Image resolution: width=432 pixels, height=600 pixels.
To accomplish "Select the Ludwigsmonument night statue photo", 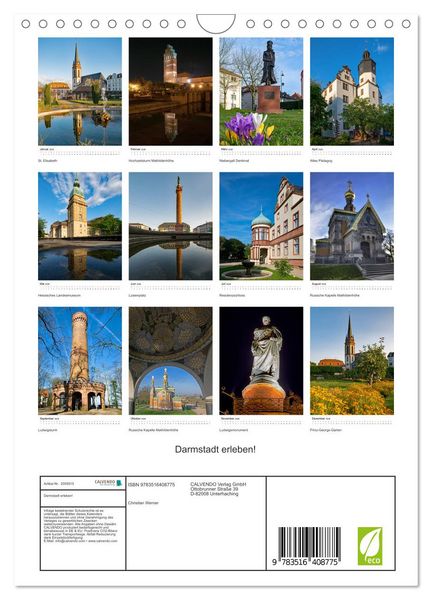I will 261,360.
